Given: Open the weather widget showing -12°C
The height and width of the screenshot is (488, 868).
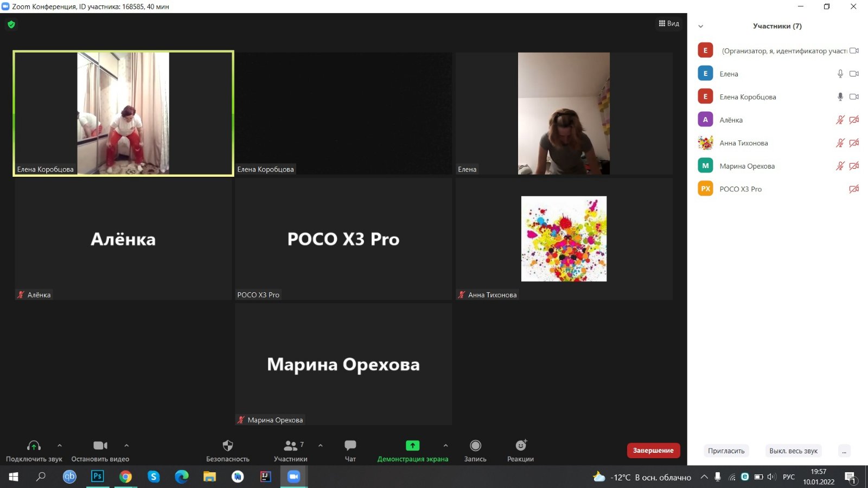Looking at the screenshot, I should [x=642, y=477].
